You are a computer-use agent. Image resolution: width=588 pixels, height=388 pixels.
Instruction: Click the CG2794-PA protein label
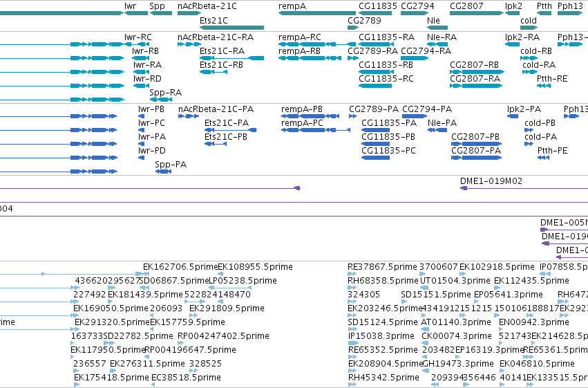[x=427, y=109]
